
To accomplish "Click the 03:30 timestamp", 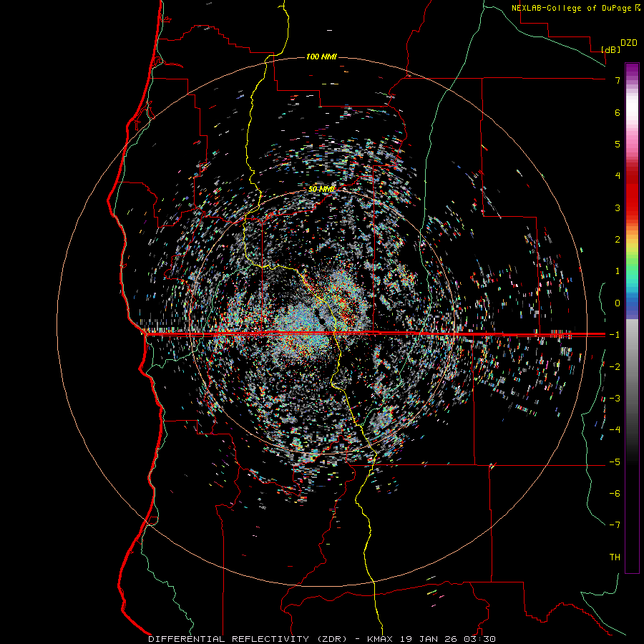I will coord(479,639).
